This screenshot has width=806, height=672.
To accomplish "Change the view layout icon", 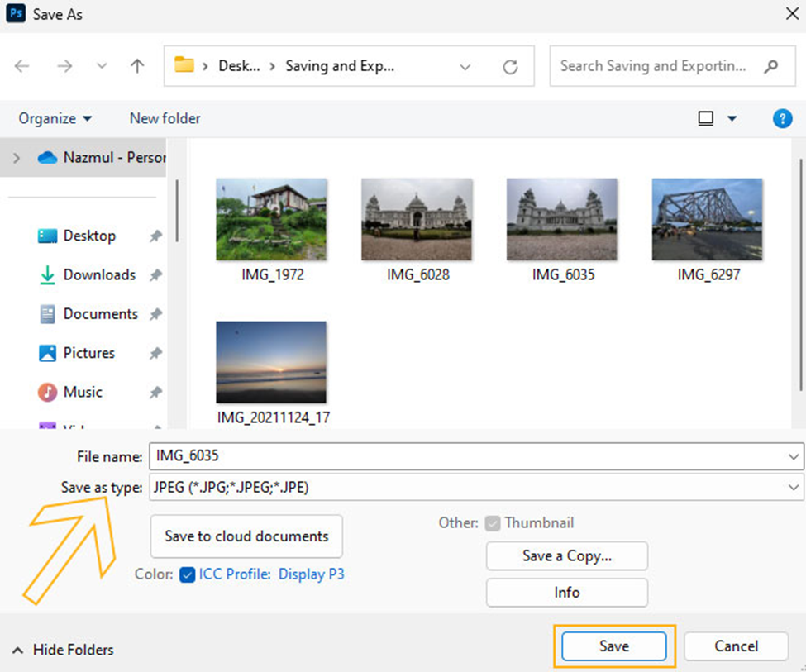I will coord(706,118).
